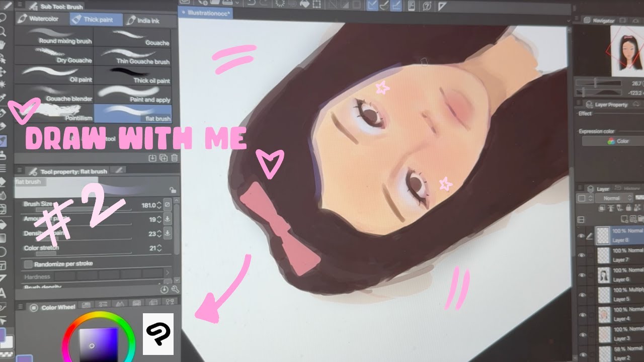644x362 pixels.
Task: Select the Figure ellipse tool
Action: click(3, 251)
